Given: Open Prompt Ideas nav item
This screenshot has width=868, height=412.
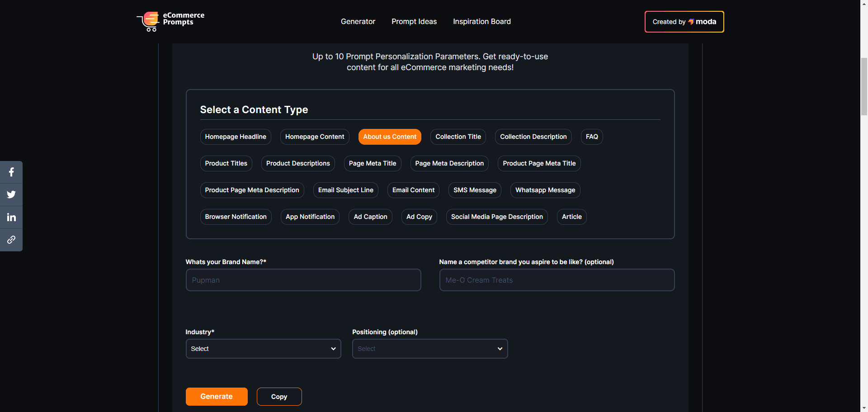Looking at the screenshot, I should 414,21.
